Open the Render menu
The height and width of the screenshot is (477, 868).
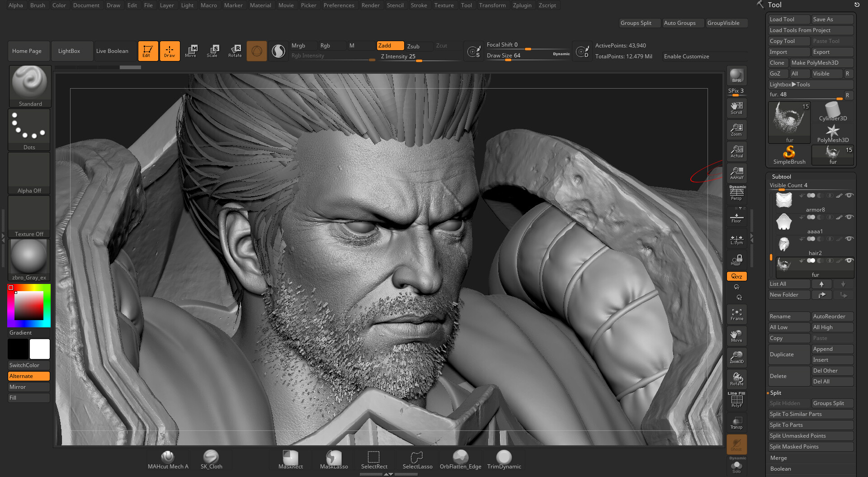point(370,5)
